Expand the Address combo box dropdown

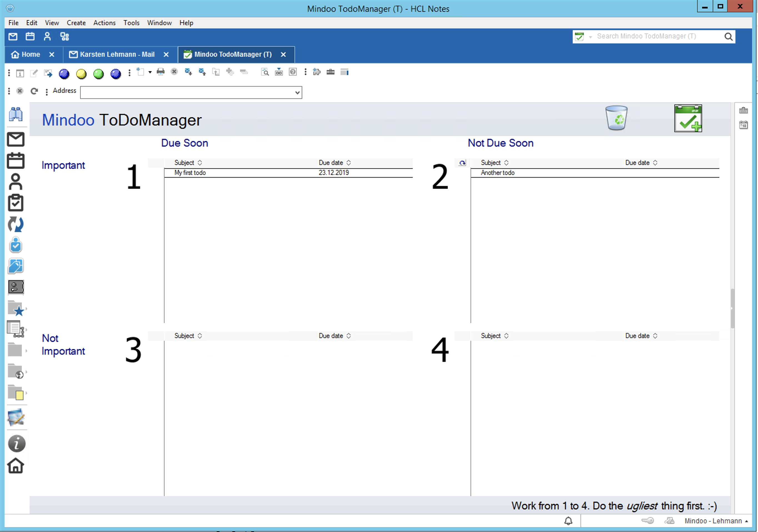point(297,93)
